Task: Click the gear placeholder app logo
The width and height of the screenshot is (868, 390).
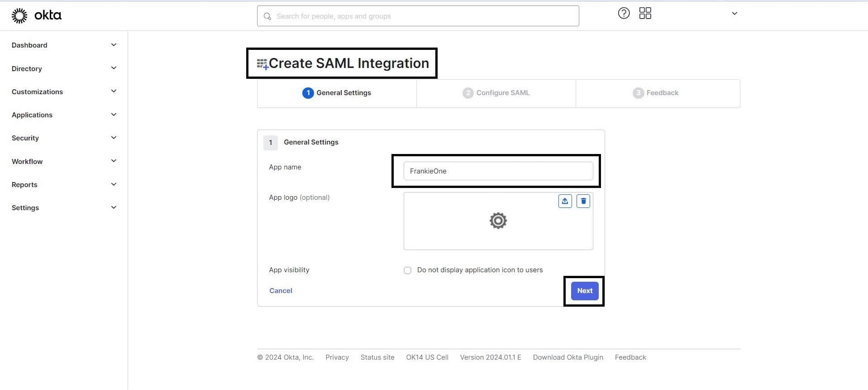Action: (x=498, y=221)
